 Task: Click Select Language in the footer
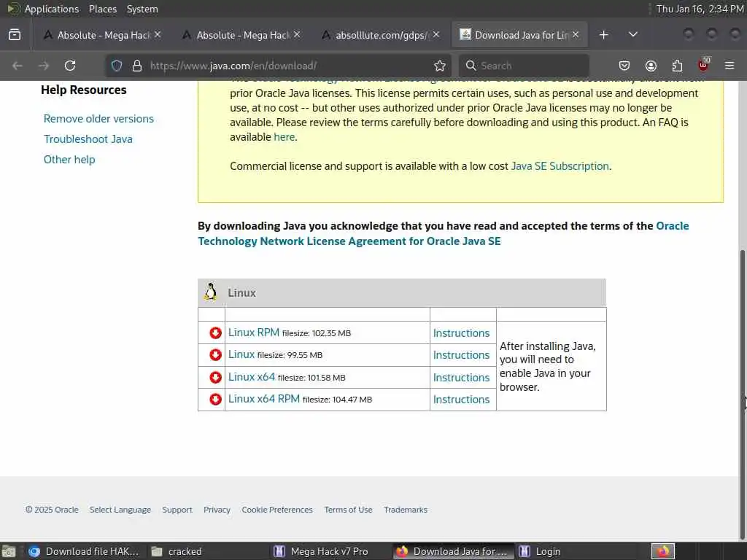(120, 510)
